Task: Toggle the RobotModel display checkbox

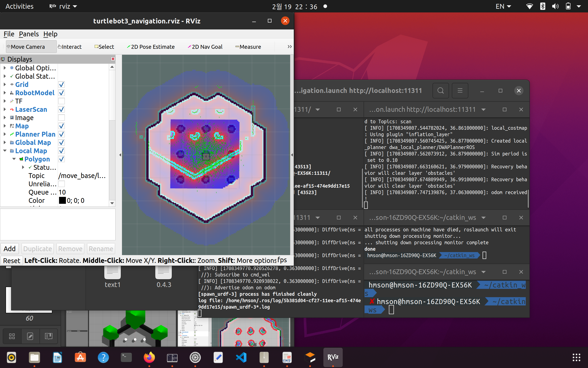Action: [62, 93]
